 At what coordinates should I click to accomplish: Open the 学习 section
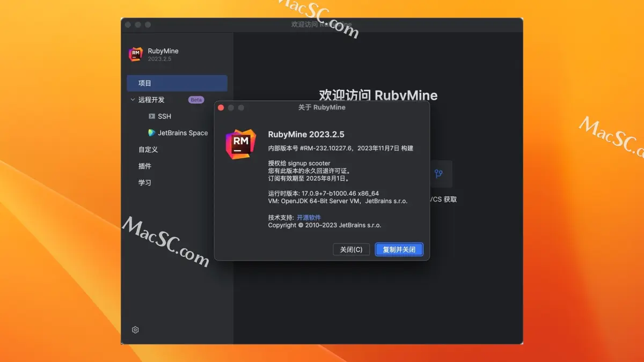point(143,182)
